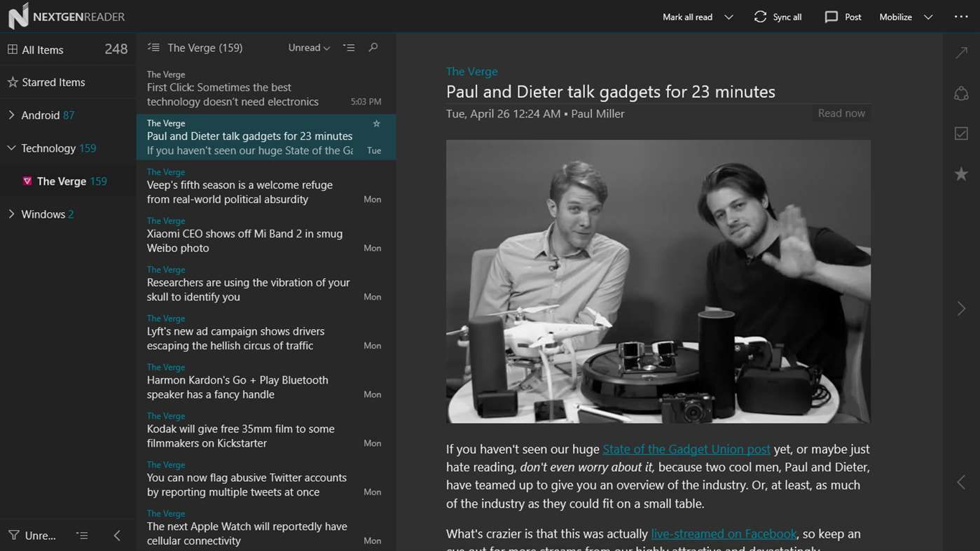Click the cloud save icon in right sidebar
Image resolution: width=980 pixels, height=551 pixels.
click(x=961, y=93)
